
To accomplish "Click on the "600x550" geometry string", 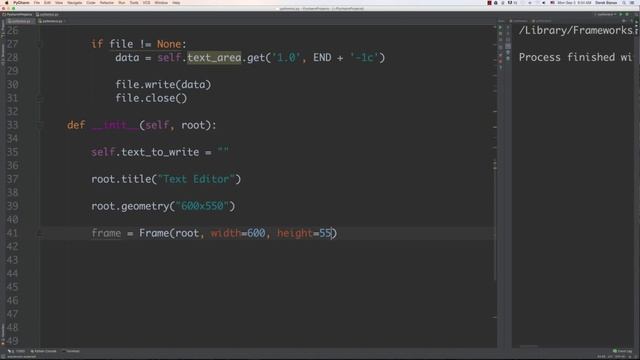I will [x=202, y=206].
